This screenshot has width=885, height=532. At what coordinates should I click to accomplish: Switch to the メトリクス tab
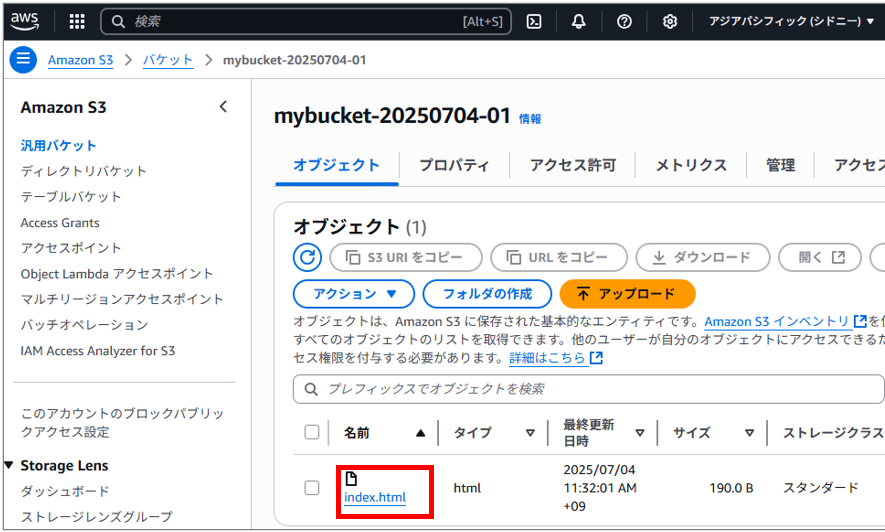coord(691,165)
